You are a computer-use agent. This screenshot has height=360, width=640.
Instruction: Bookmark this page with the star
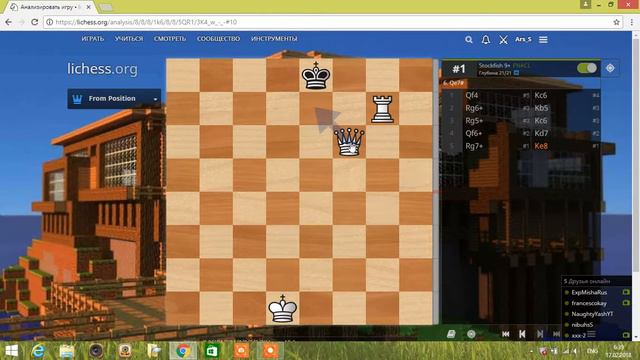616,22
